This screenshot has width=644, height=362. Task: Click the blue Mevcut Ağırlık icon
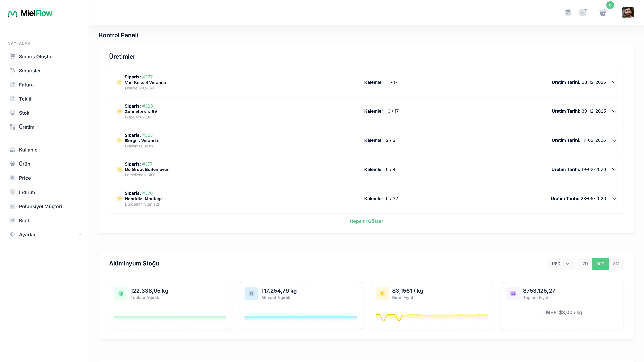click(x=251, y=294)
